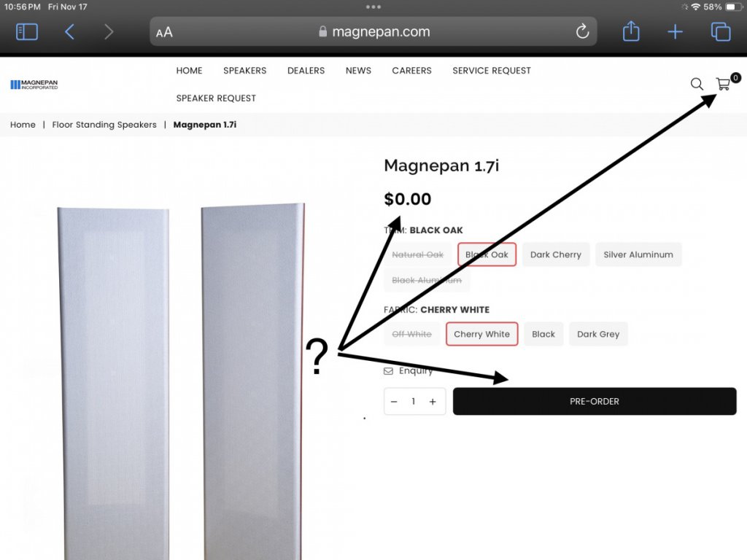Increase quantity with plus stepper

click(432, 402)
